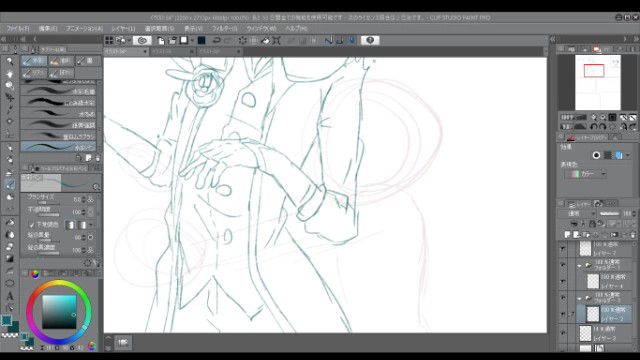Toggle visibility of layer 3
Image resolution: width=640 pixels, height=360 pixels.
click(x=562, y=333)
